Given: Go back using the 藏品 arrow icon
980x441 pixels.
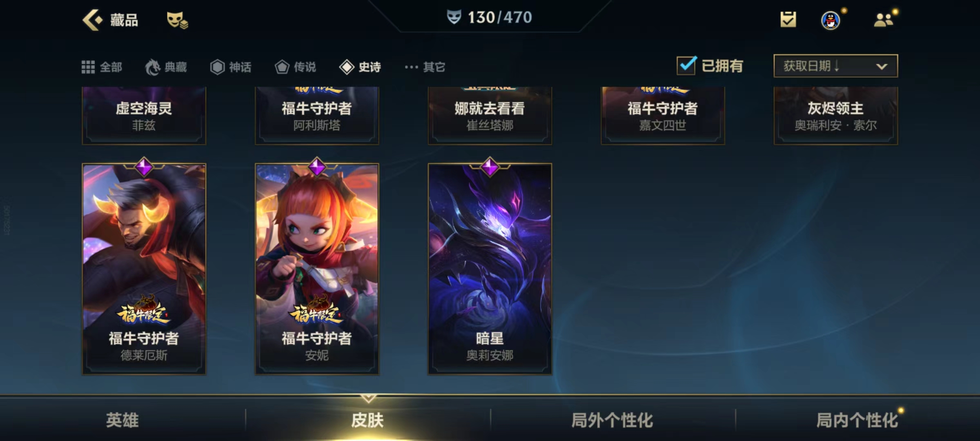Looking at the screenshot, I should click(92, 20).
